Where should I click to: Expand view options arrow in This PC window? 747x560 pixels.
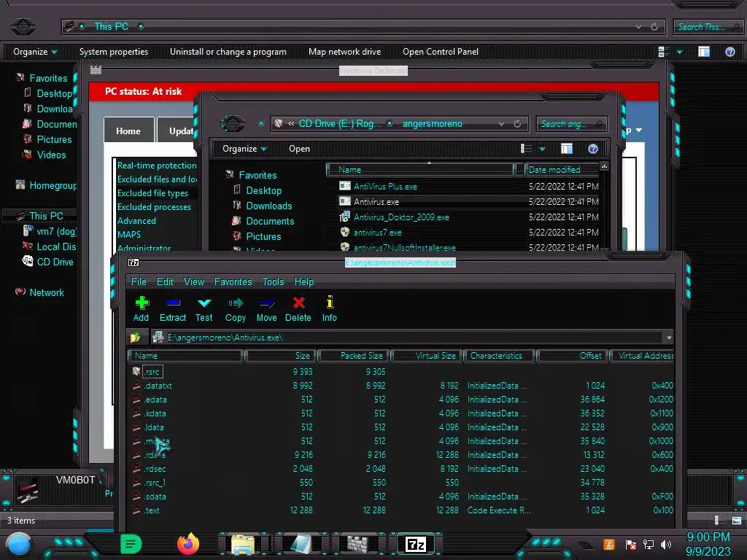click(x=679, y=52)
